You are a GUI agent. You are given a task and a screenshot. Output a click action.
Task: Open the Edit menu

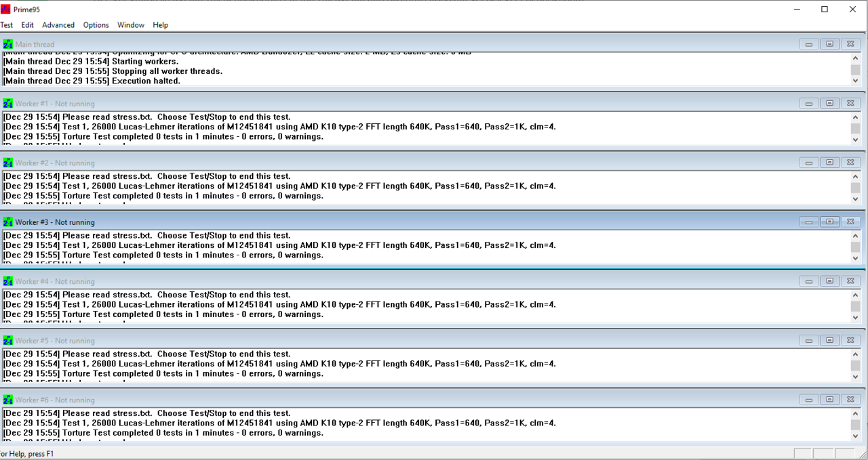[x=27, y=25]
